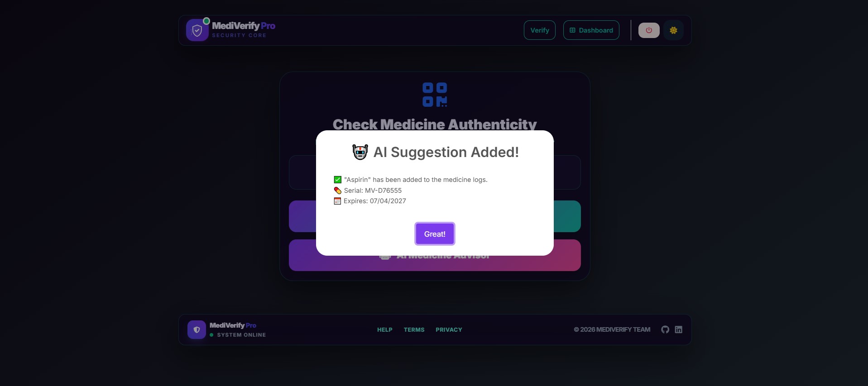Dismiss dialog with the Great! button

435,234
